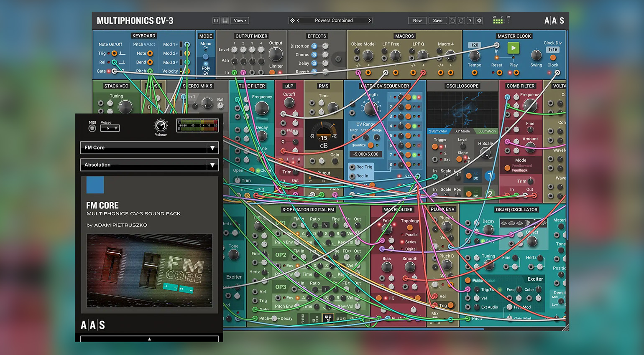
Task: Toggle the Chorus effect power button
Action: (314, 55)
